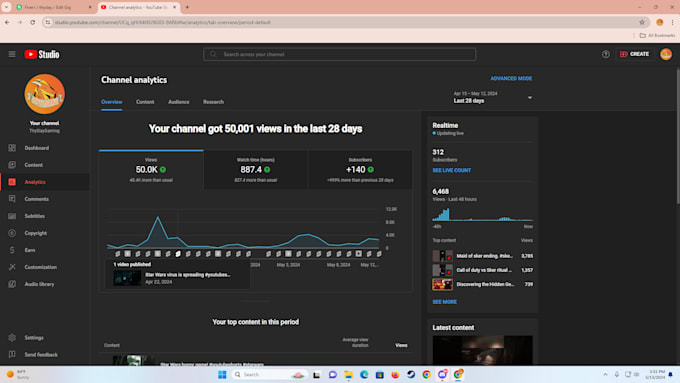Select the Watch time 887.4 metric card
680x383 pixels.
(x=255, y=170)
